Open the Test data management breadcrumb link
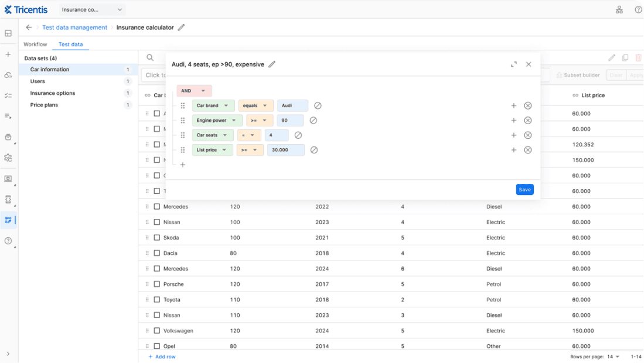 click(74, 28)
